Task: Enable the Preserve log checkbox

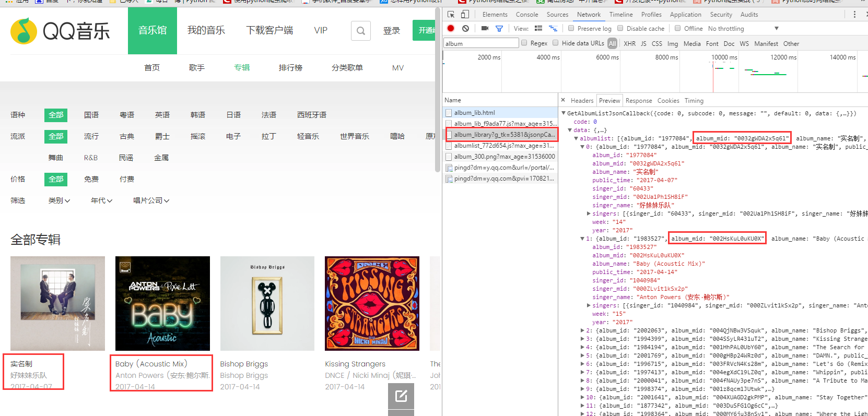Action: click(x=571, y=28)
